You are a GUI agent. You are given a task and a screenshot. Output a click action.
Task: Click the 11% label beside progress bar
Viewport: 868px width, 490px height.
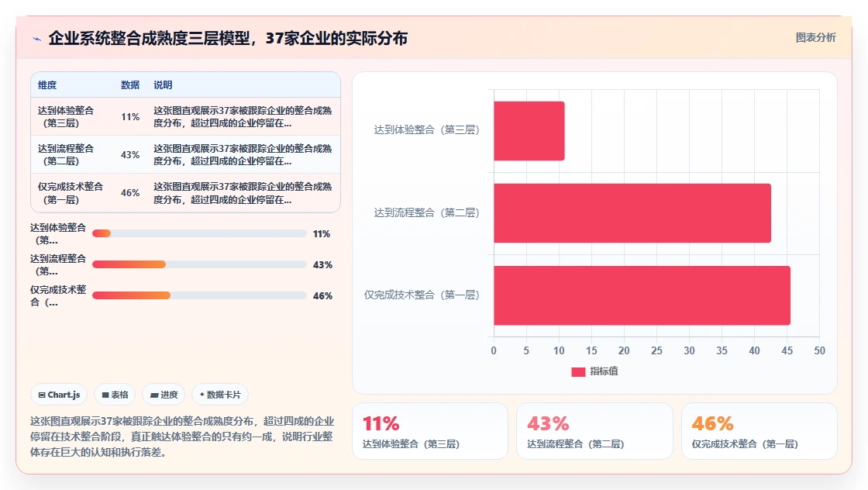[x=322, y=233]
